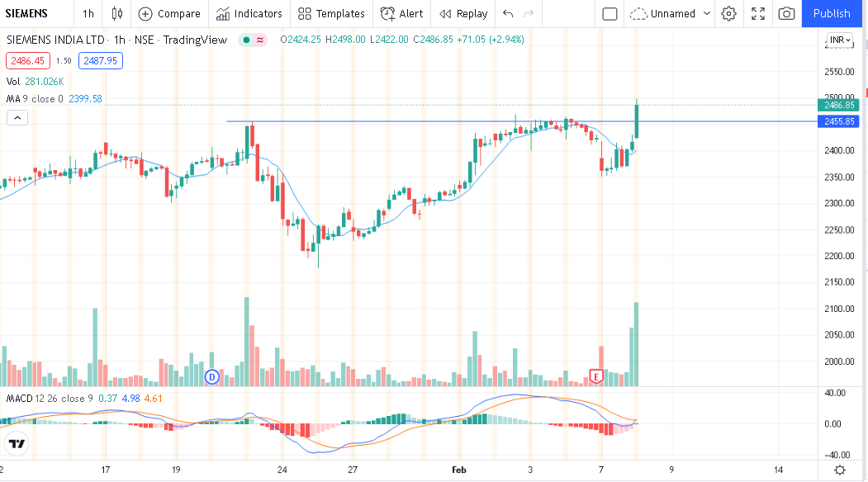Click the MA value 2399.58
Screen dimensions: 868x482
85,98
